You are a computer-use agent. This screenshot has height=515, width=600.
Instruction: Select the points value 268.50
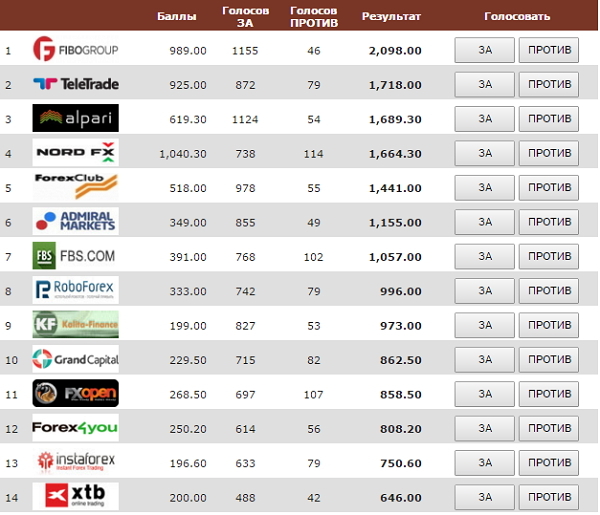[188, 395]
